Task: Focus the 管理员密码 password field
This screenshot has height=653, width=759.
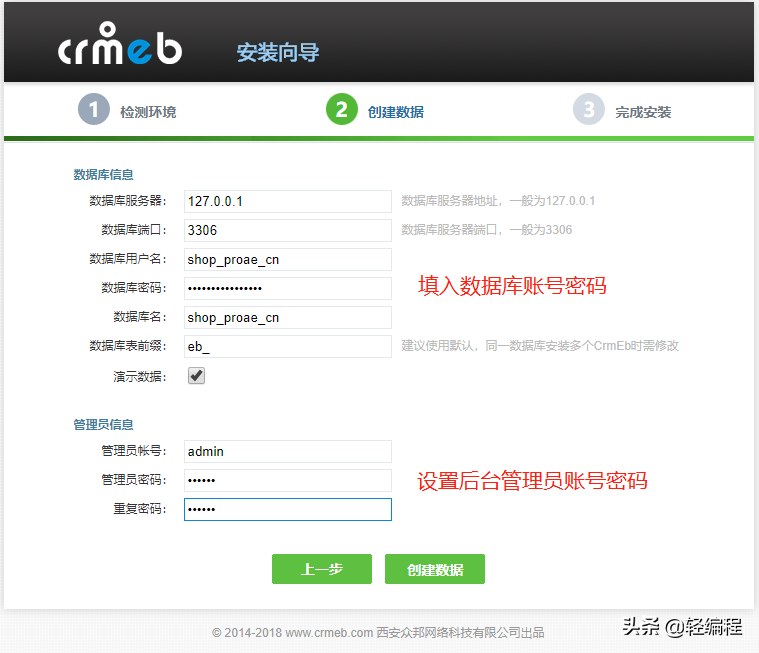Action: point(288,481)
